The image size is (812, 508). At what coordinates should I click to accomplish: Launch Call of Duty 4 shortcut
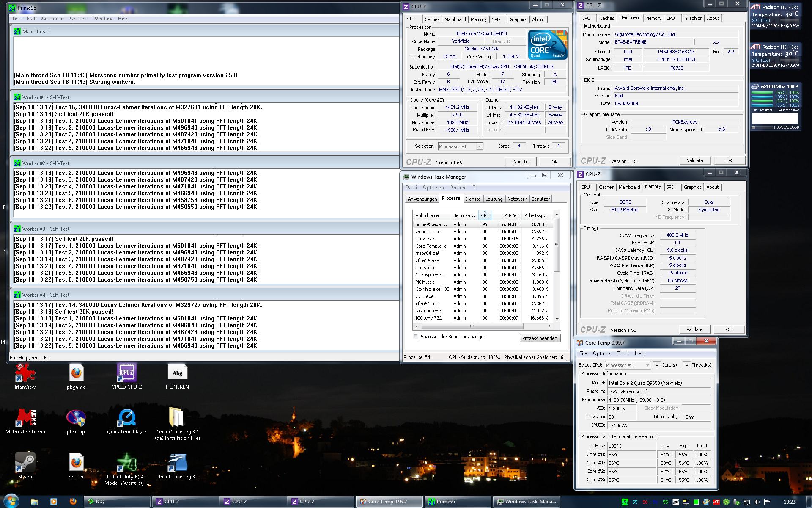tap(127, 469)
